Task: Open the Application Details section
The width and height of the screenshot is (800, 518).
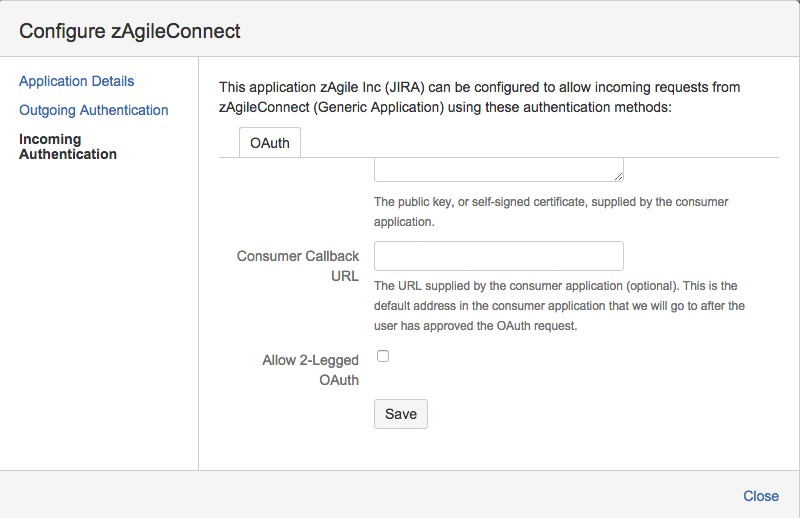Action: pyautogui.click(x=77, y=81)
